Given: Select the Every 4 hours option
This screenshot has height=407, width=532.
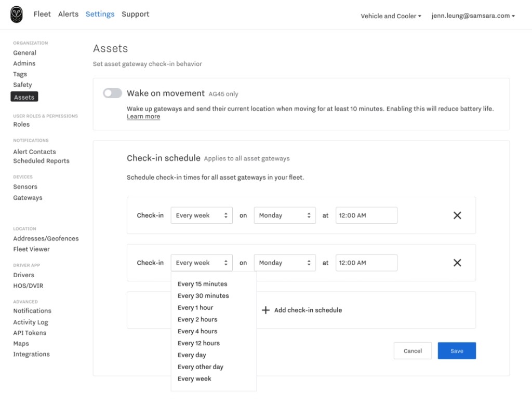Looking at the screenshot, I should click(x=197, y=331).
